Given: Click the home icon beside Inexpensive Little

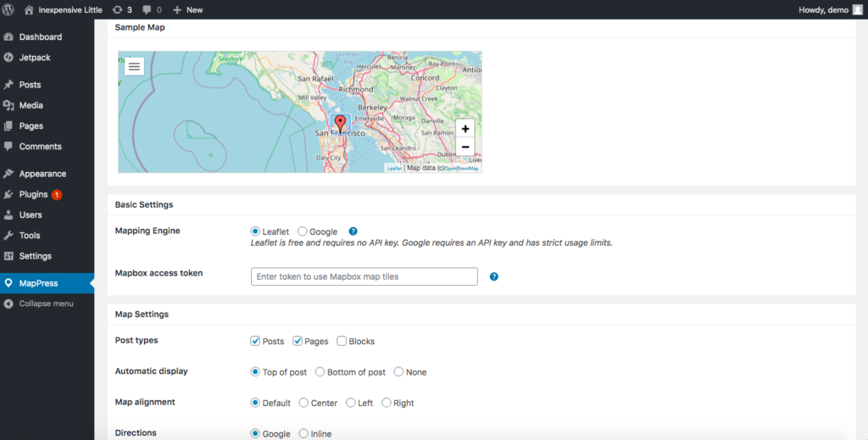Looking at the screenshot, I should tap(29, 10).
